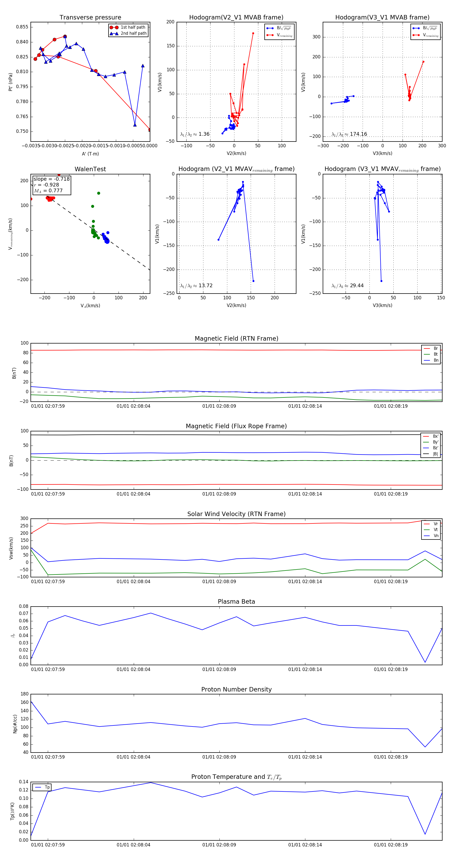Click the 'Plasma Beta' plot title
473x868 pixels.
236,602
